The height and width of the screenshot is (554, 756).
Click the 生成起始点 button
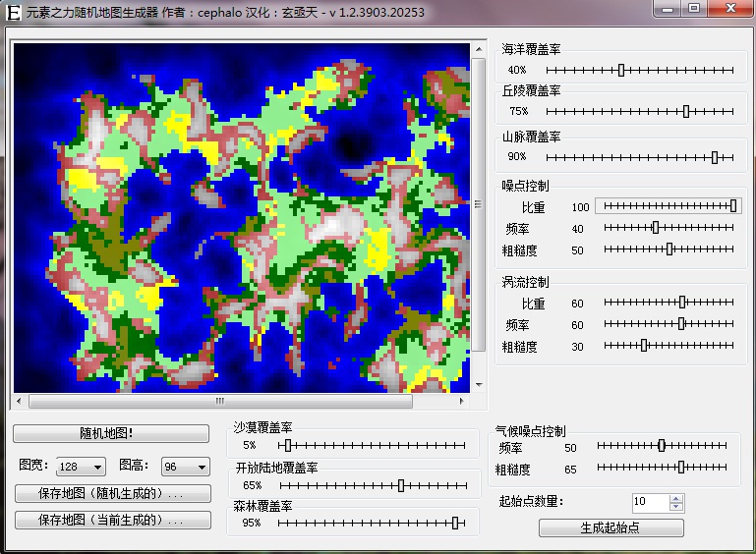click(611, 528)
